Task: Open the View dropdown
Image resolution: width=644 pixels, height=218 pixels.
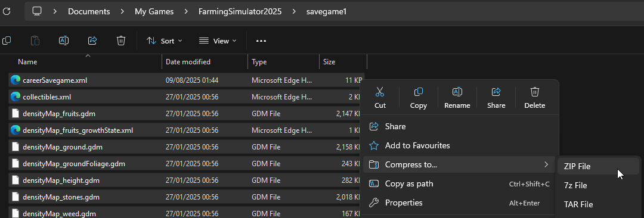Action: click(218, 41)
